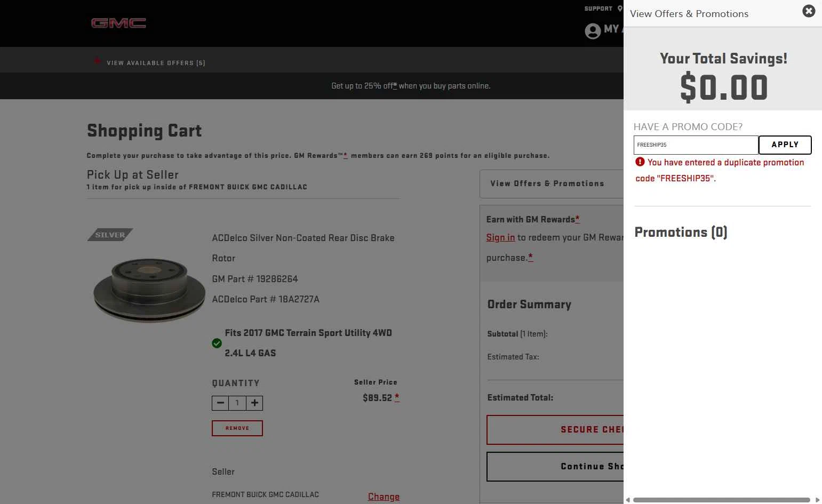Click Fits 2017 GMC Terrain fitment text
Screen dimensions: 822x504
coord(308,343)
